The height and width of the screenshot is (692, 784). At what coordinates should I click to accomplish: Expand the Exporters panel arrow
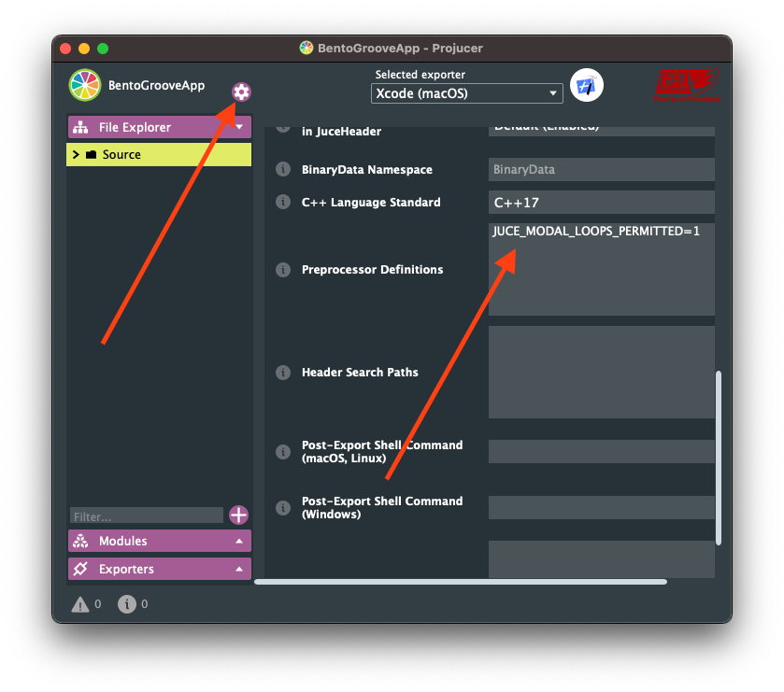(239, 569)
